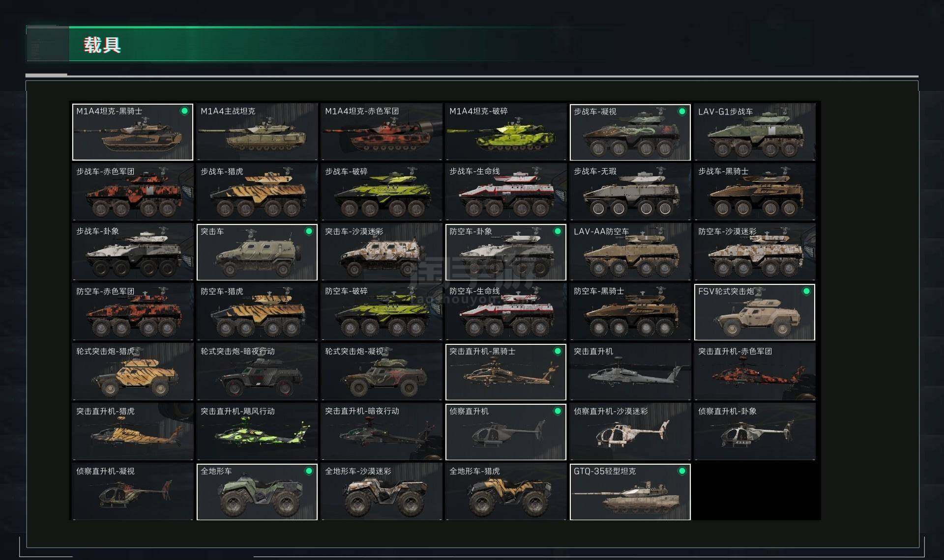Select the FSV轮式突击炮 vehicle

point(755,312)
